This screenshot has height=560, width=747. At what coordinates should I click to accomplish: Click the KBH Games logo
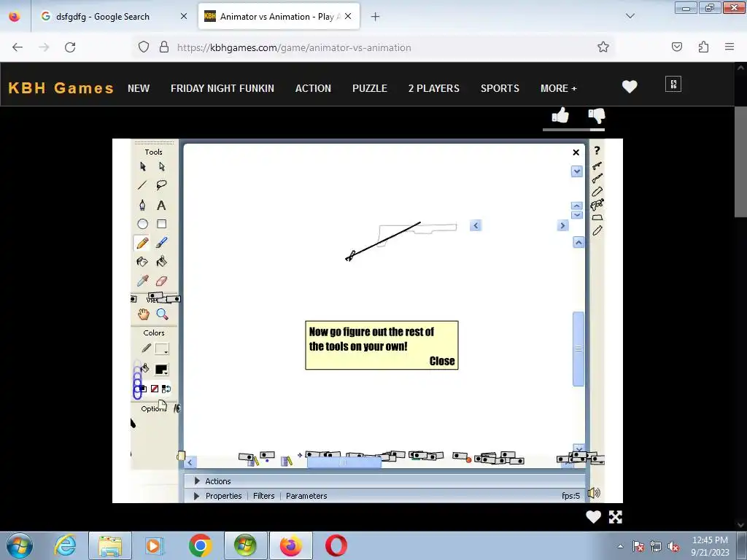[61, 88]
